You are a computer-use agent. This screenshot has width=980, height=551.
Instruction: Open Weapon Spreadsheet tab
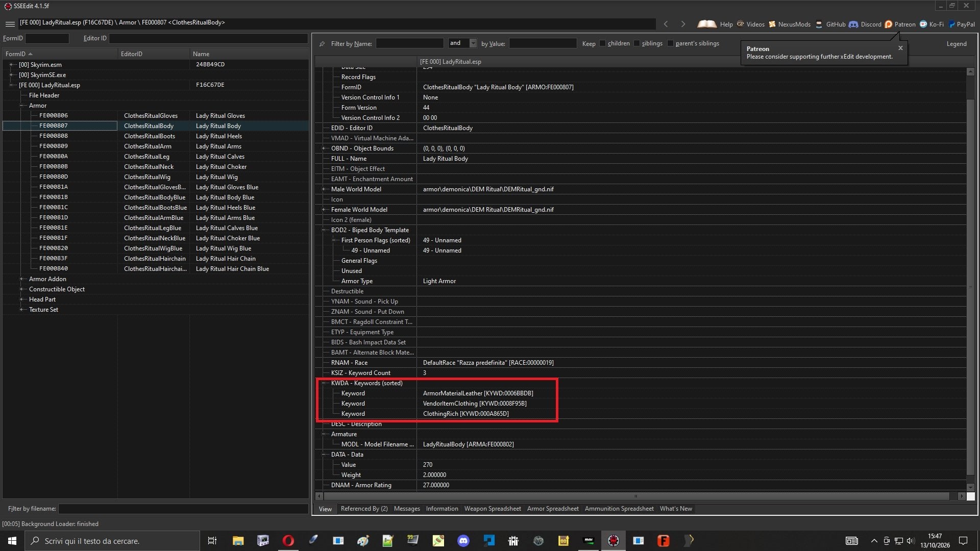(493, 509)
